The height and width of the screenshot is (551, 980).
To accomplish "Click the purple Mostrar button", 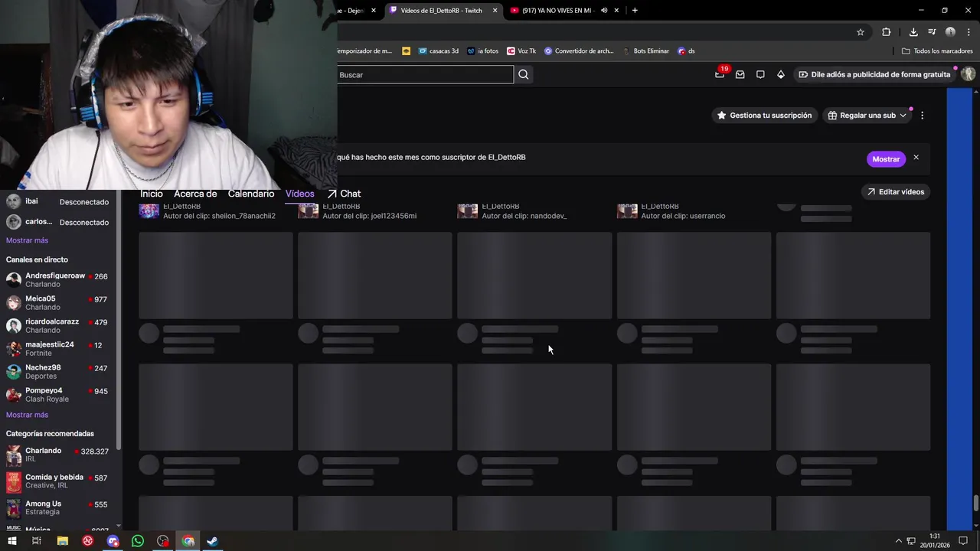I will click(886, 158).
